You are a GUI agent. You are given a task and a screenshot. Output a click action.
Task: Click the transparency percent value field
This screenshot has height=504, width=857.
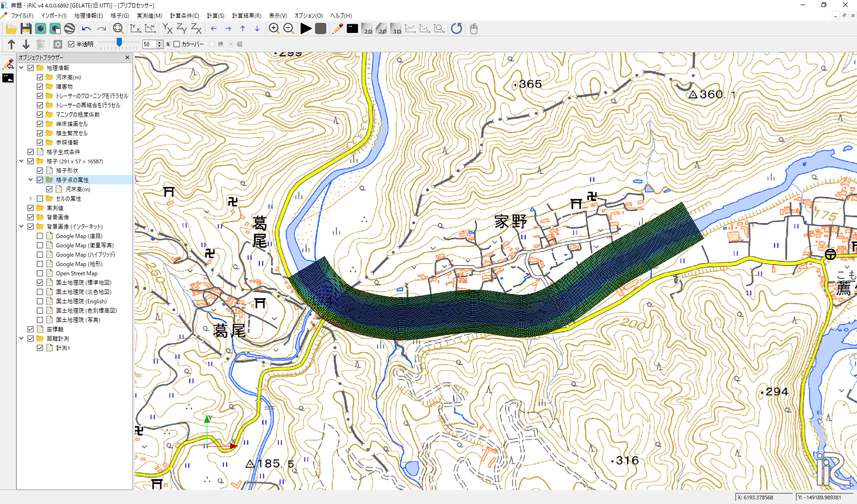point(149,44)
